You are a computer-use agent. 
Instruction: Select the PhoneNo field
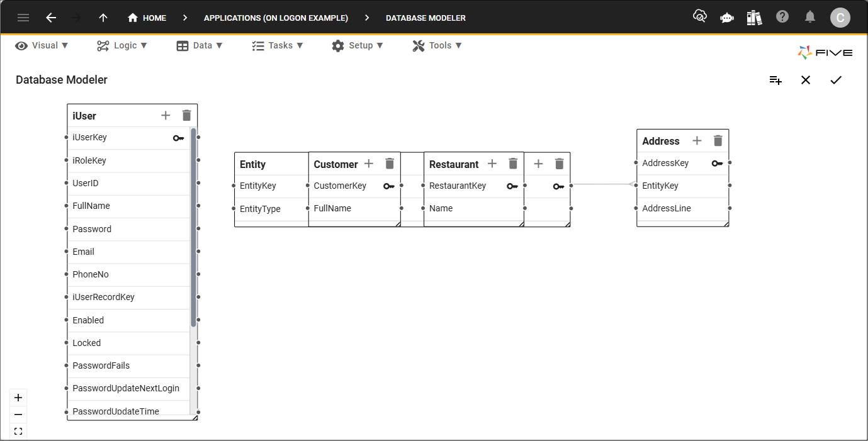pos(128,274)
